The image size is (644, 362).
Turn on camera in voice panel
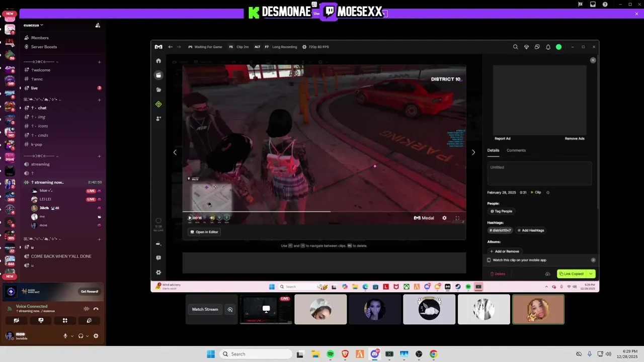17,320
